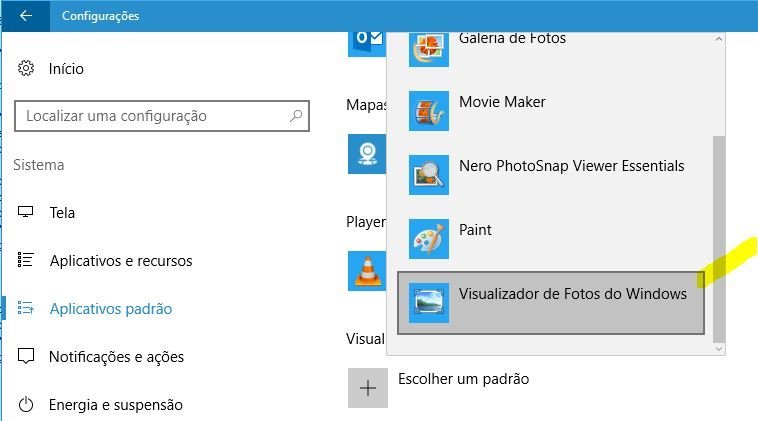758x421 pixels.
Task: Open Aplicativos e recursos page
Action: click(121, 261)
